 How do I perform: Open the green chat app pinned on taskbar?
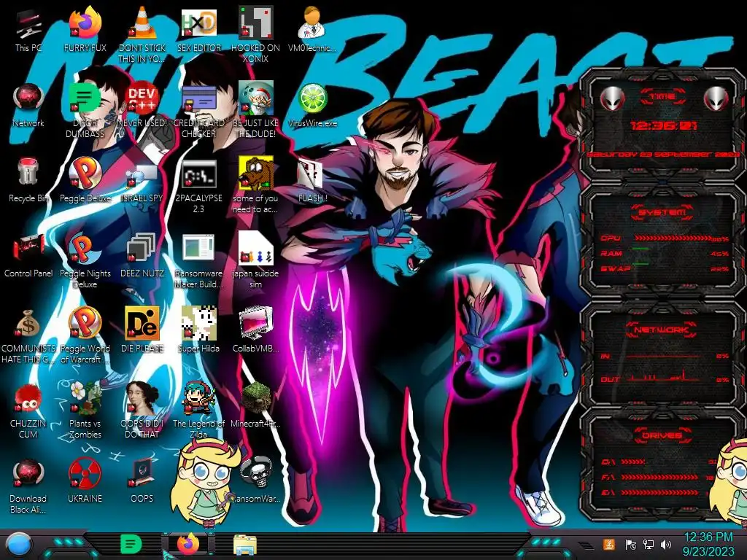tap(131, 544)
